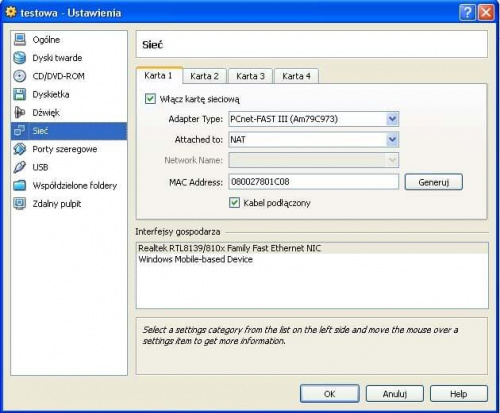Viewport: 500px width, 413px height.
Task: Open the Zdalny pulpit monitor icon
Action: click(x=20, y=203)
